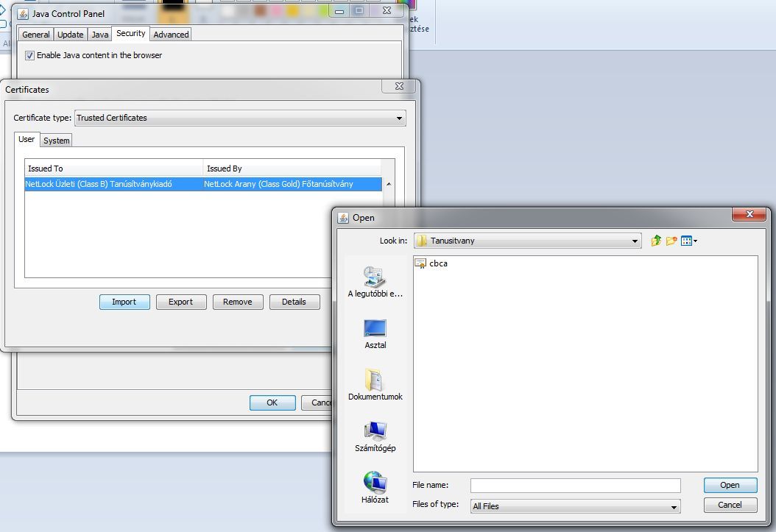Select NetLock Üzleti (Class B) certificate row
Screen dimensions: 776x532
(203, 184)
